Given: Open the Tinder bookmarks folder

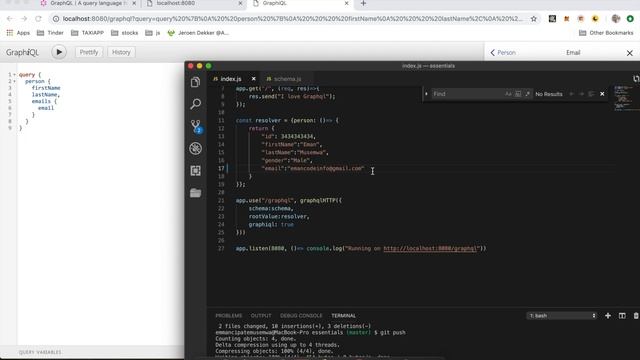Looking at the screenshot, I should coord(50,33).
